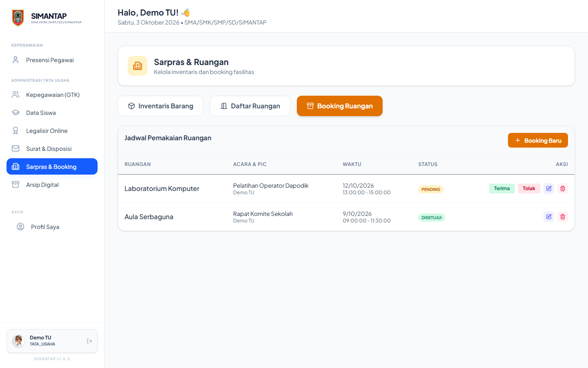The height and width of the screenshot is (368, 588).
Task: Click the STATUS column header
Action: click(428, 164)
